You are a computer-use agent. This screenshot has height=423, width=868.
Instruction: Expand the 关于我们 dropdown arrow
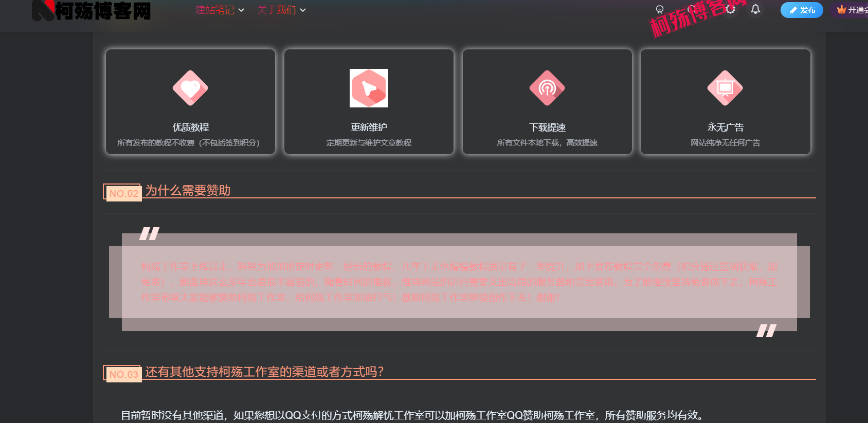pyautogui.click(x=303, y=10)
